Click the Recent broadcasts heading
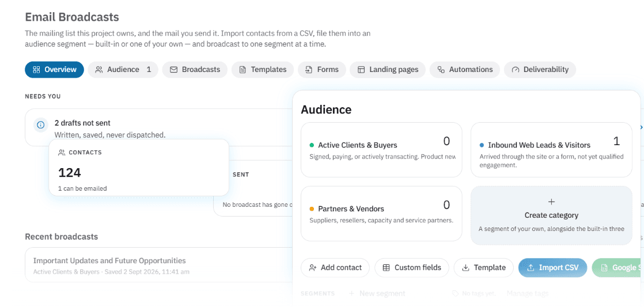Image resolution: width=644 pixels, height=307 pixels. pos(62,237)
